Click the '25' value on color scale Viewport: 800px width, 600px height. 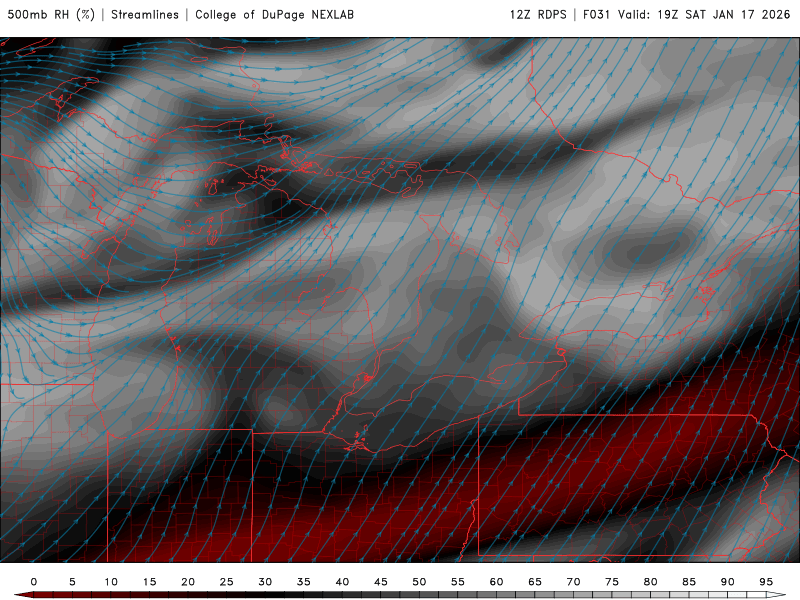[227, 582]
